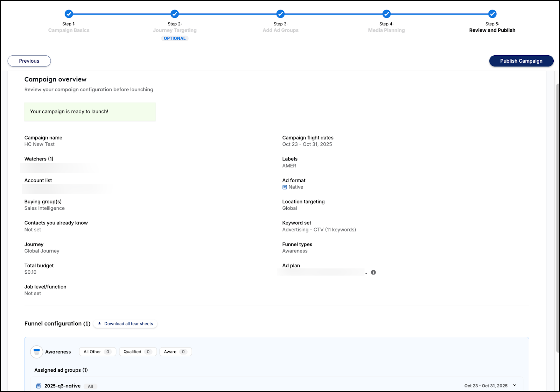Click funnel types value 'Awareness'

point(295,251)
